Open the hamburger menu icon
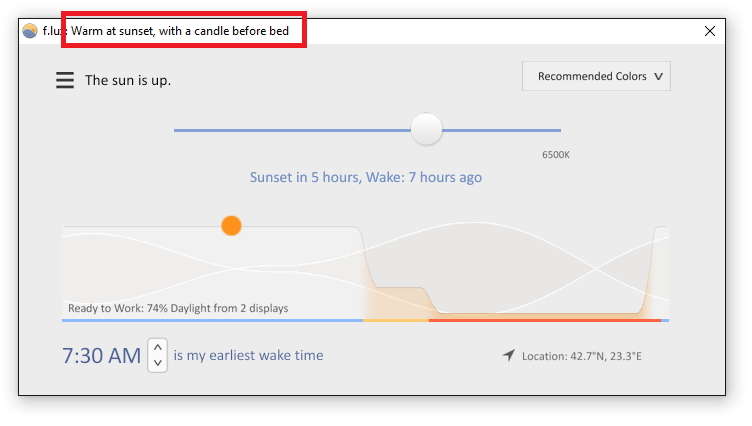Image resolution: width=752 pixels, height=426 pixels. (x=65, y=80)
